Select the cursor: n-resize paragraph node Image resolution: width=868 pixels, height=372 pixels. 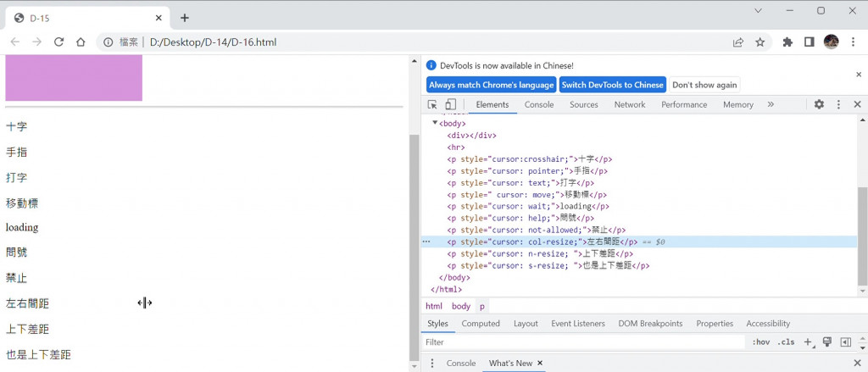click(x=540, y=253)
